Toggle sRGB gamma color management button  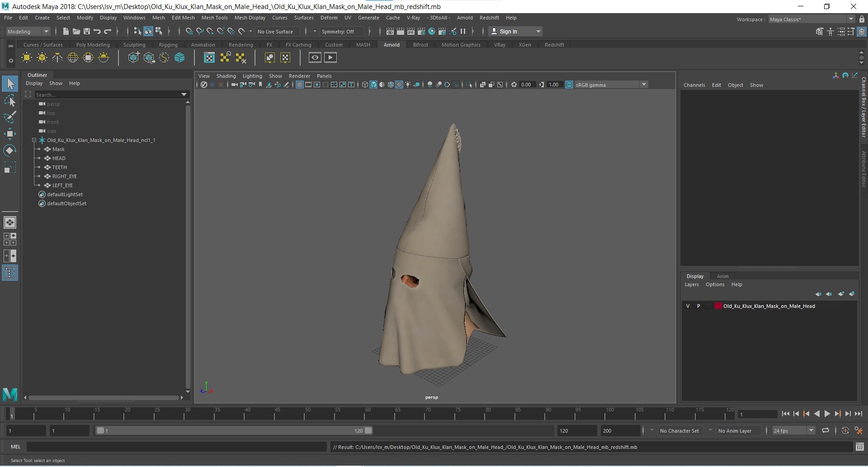[x=569, y=85]
